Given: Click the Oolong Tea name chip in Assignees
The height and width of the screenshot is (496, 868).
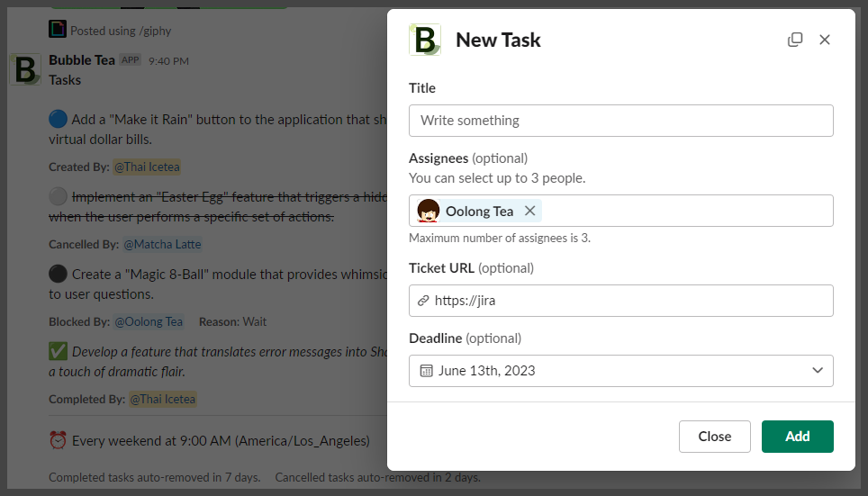Looking at the screenshot, I should [x=479, y=211].
